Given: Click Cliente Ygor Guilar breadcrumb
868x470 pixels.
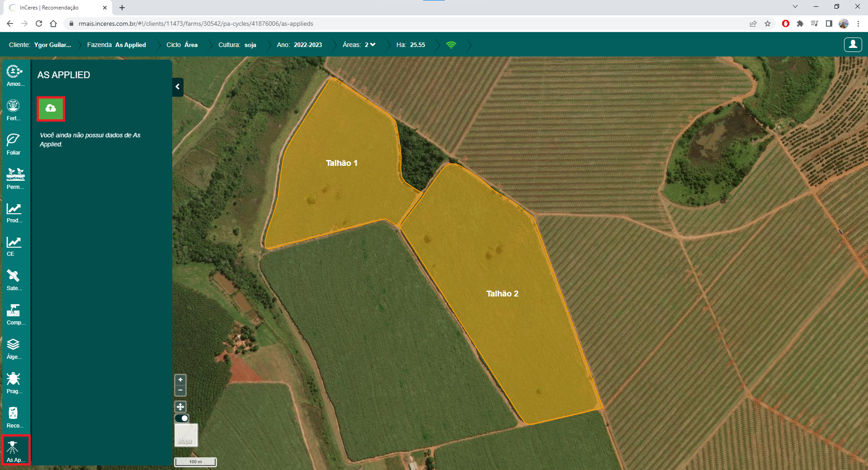Looking at the screenshot, I should (x=40, y=45).
